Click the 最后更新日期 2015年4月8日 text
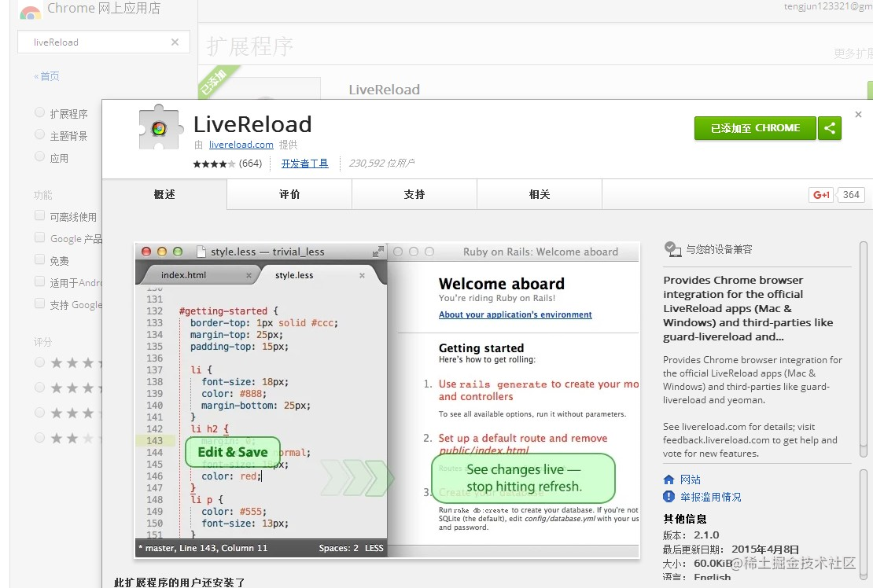This screenshot has height=588, width=873. point(731,549)
